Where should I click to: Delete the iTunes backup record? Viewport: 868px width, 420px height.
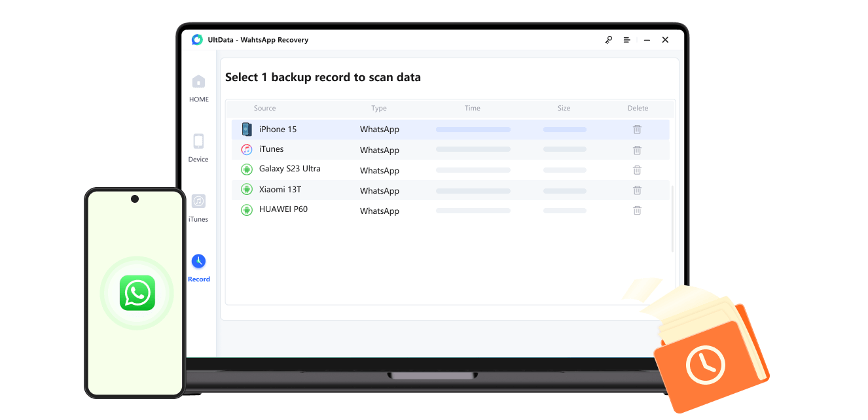[x=637, y=150]
